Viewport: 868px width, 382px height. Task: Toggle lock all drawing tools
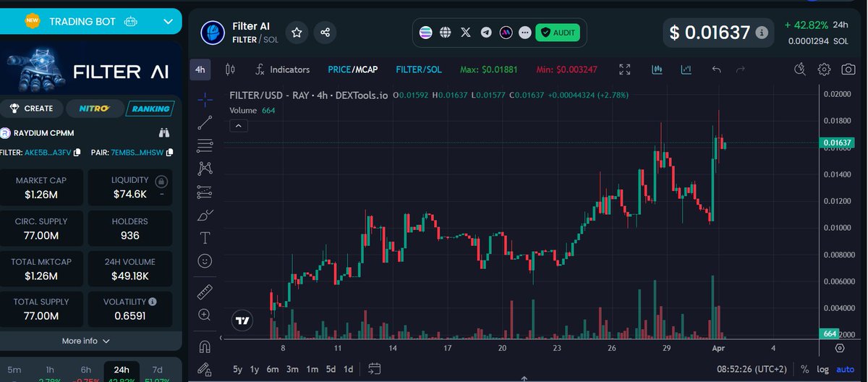coord(205,368)
